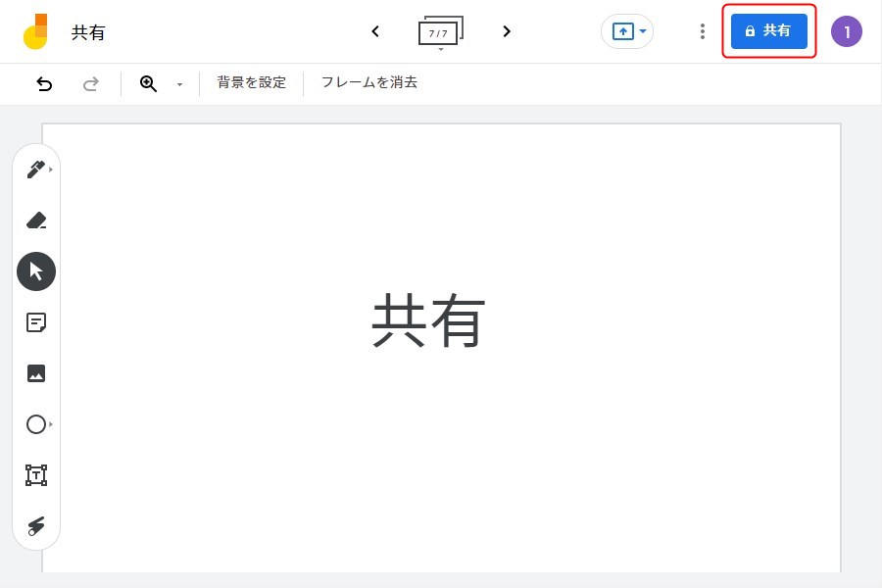Open the Jamboard home logo

(35, 31)
